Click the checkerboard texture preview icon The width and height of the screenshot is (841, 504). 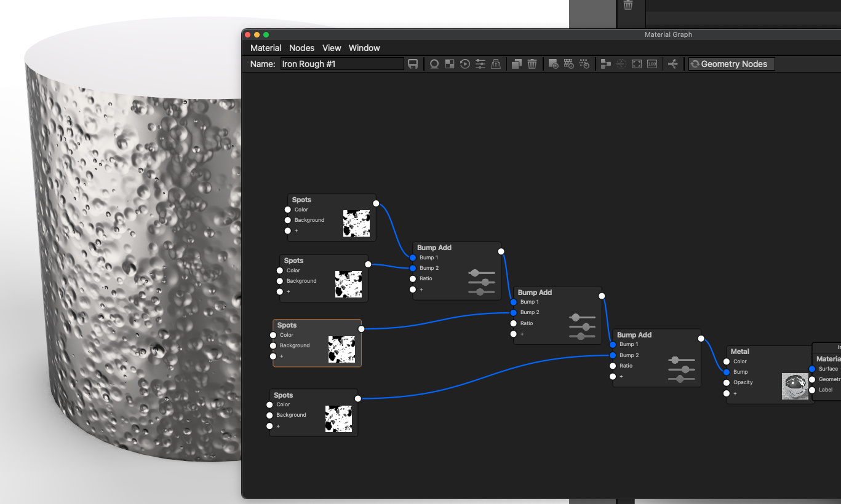pyautogui.click(x=450, y=64)
